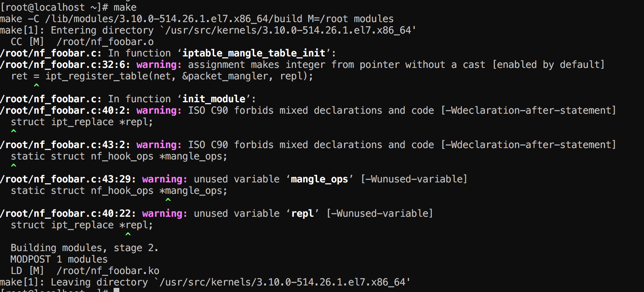Open the '/root/nf_foobar.c:43:29:' file location
This screenshot has width=644, height=292.
(x=68, y=179)
